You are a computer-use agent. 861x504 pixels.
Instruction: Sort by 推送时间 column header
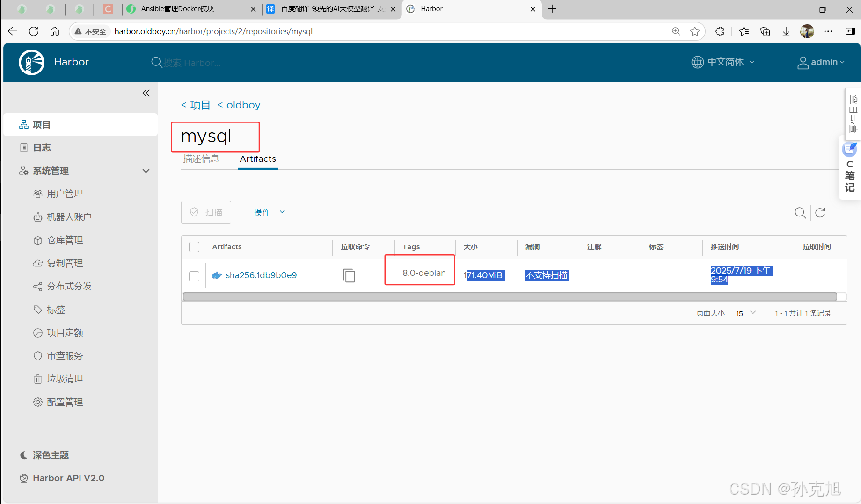(725, 247)
